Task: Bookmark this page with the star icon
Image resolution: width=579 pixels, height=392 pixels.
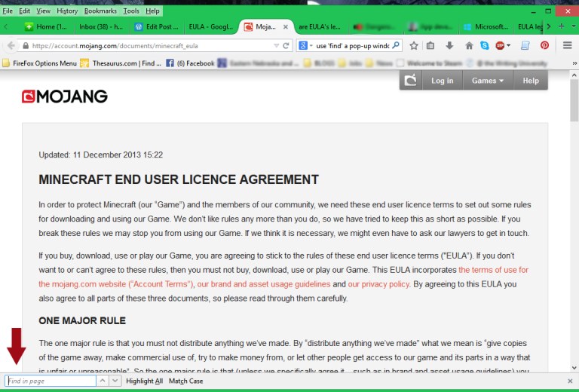Action: pyautogui.click(x=414, y=45)
